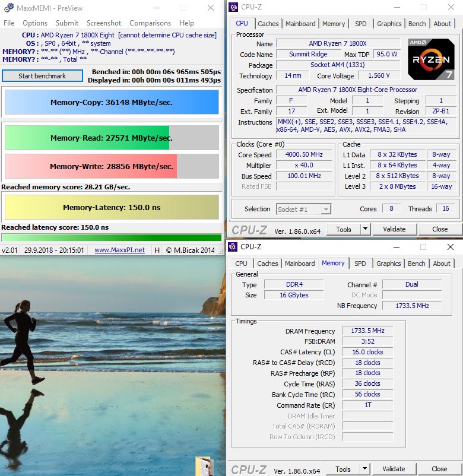Switch to Memory tab in upper CPU-Z

(x=334, y=24)
